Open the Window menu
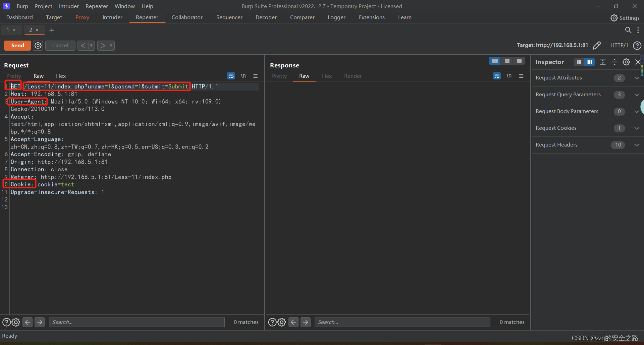 [x=125, y=6]
